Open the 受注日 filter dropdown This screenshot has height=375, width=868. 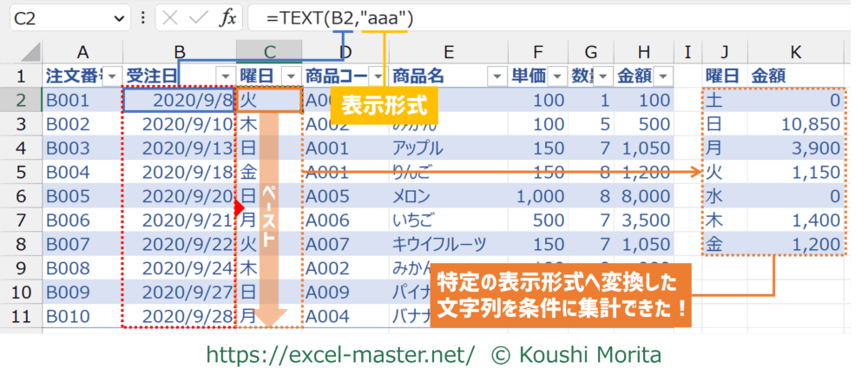225,76
